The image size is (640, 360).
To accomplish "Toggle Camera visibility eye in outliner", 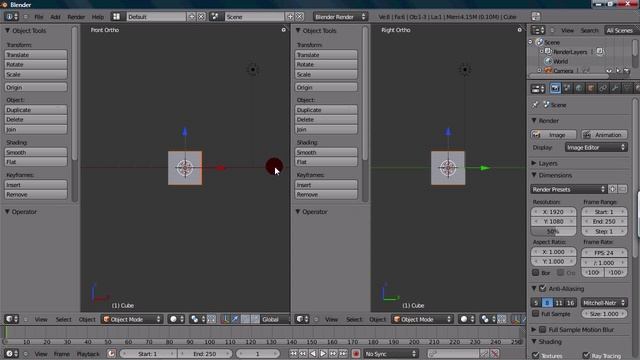I will click(x=609, y=71).
